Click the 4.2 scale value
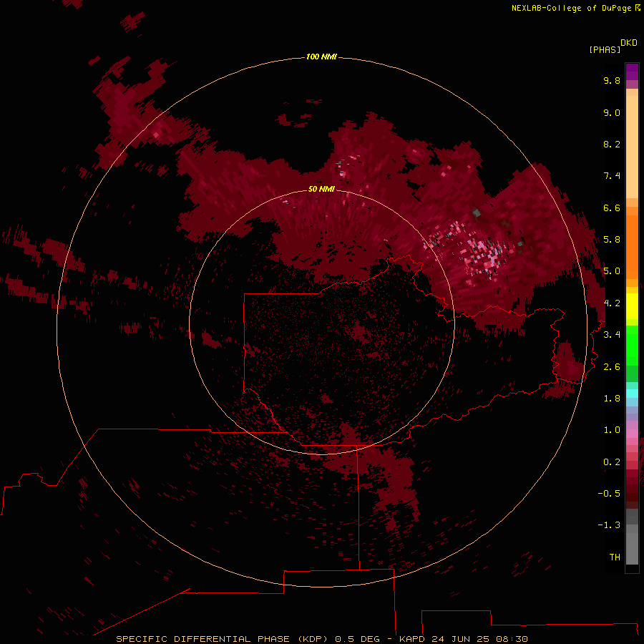644x644 pixels. point(612,303)
